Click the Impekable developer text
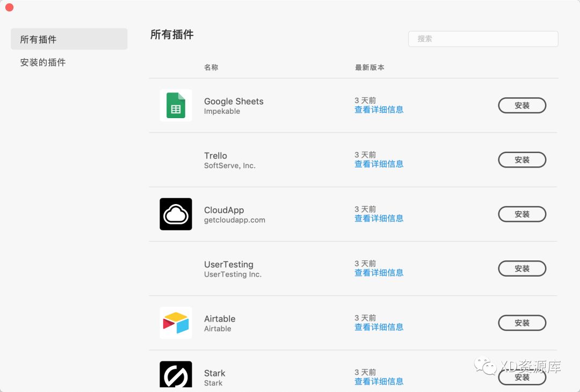Image resolution: width=580 pixels, height=392 pixels. (222, 111)
